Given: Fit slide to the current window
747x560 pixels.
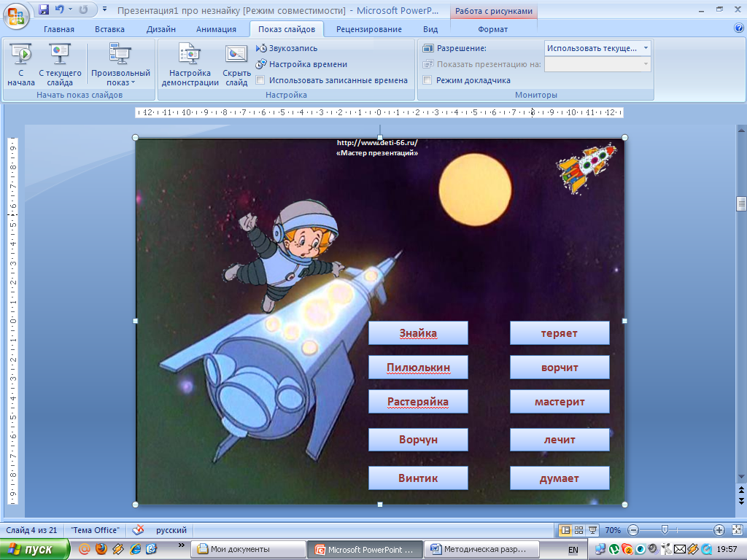Looking at the screenshot, I should pyautogui.click(x=737, y=530).
